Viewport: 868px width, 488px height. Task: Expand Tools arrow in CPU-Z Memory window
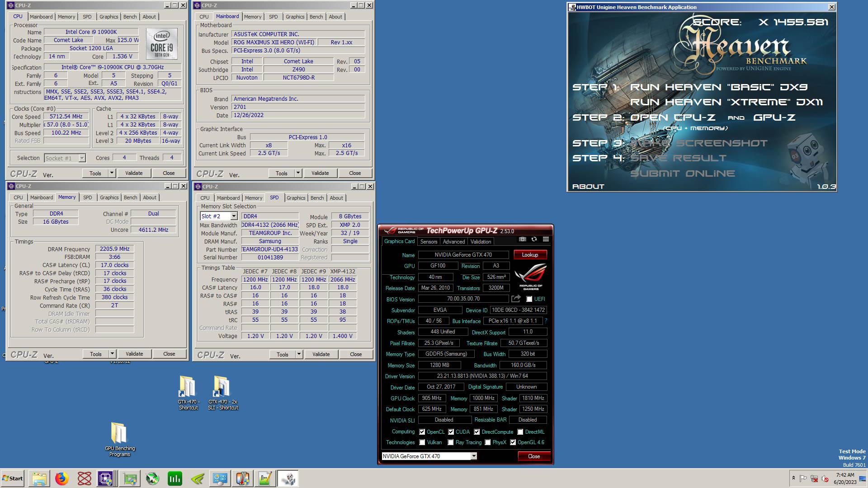coord(112,354)
